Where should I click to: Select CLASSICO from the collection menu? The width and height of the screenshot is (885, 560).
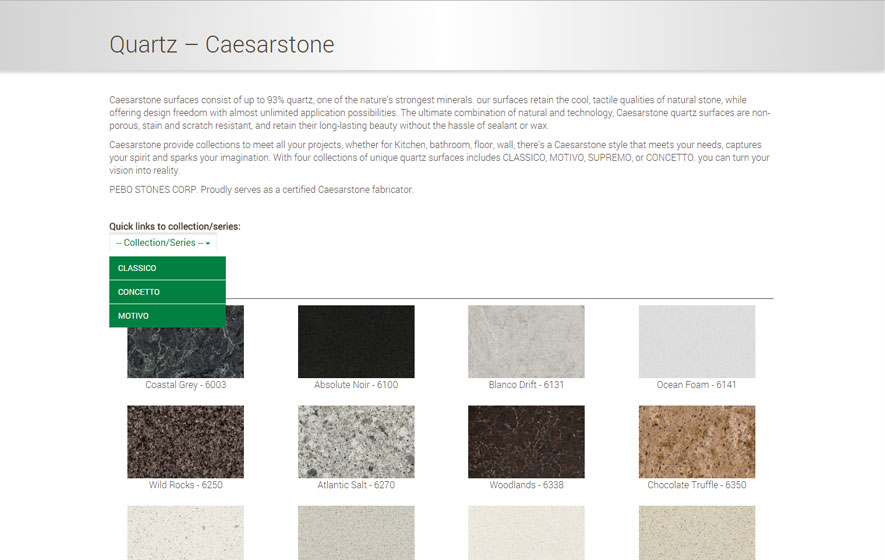tap(168, 268)
